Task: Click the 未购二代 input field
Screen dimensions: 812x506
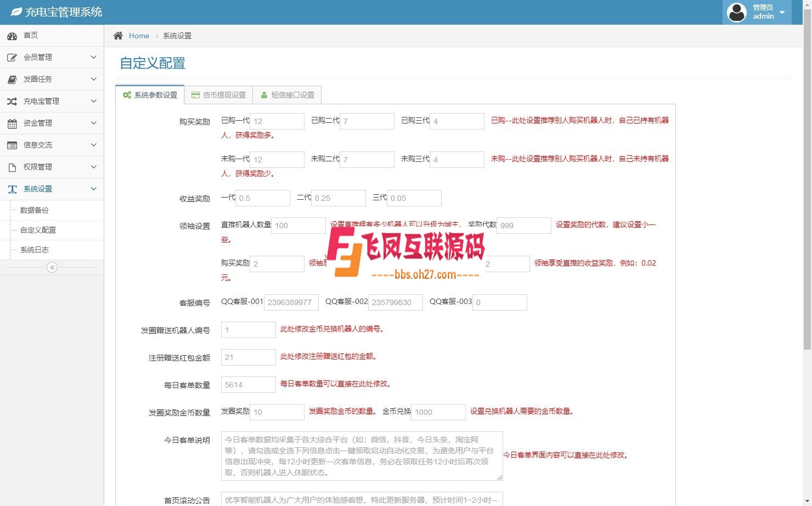Action: click(367, 160)
